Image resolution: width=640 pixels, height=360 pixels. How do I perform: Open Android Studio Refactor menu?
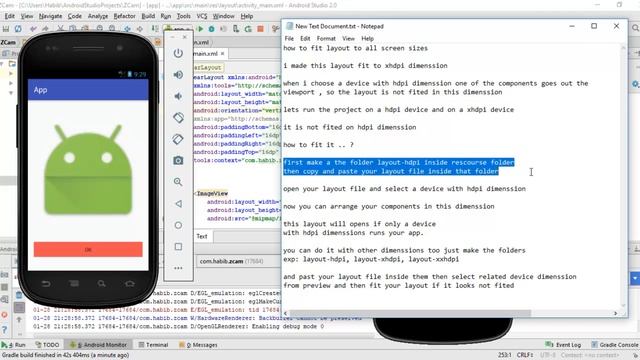point(124,16)
